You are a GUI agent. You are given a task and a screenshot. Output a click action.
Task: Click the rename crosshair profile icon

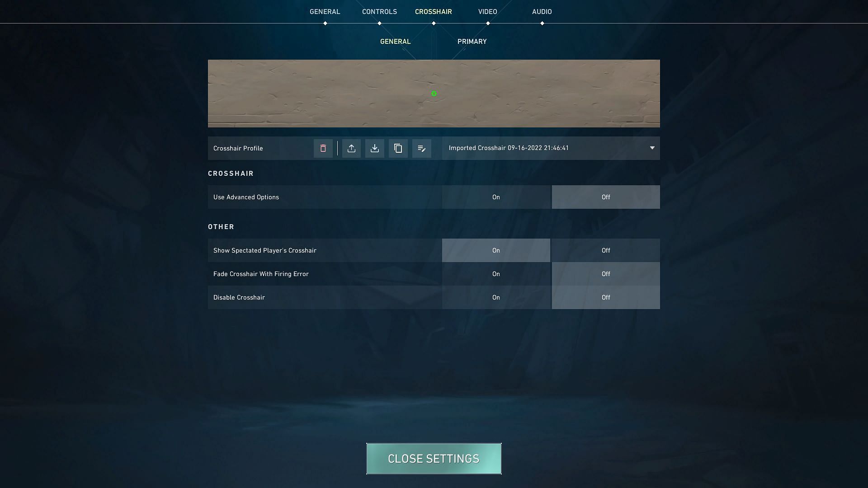click(x=421, y=148)
